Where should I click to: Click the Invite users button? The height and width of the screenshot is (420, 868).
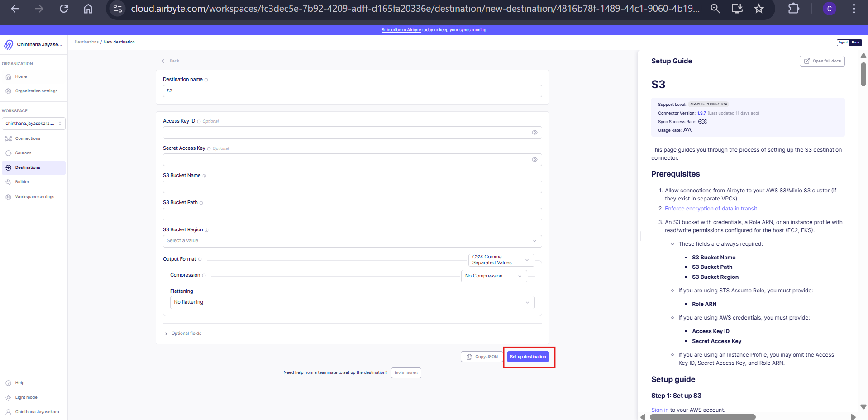pos(406,373)
